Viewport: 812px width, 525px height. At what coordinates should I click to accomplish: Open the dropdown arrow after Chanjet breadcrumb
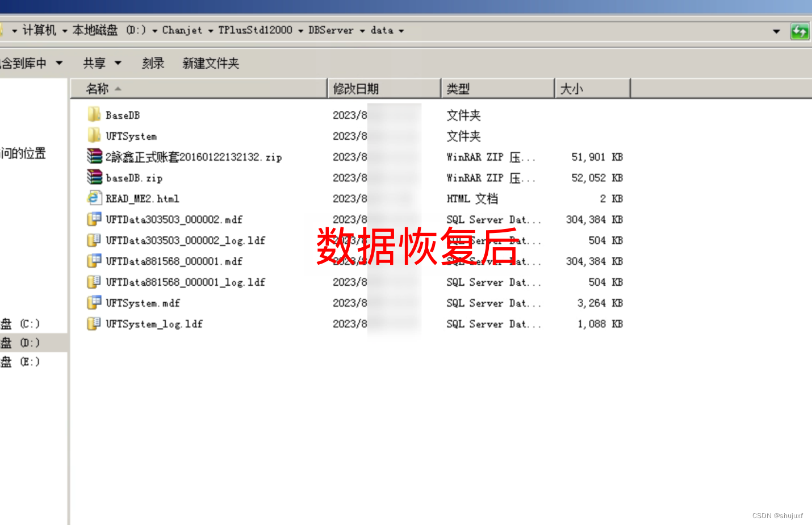click(x=211, y=31)
